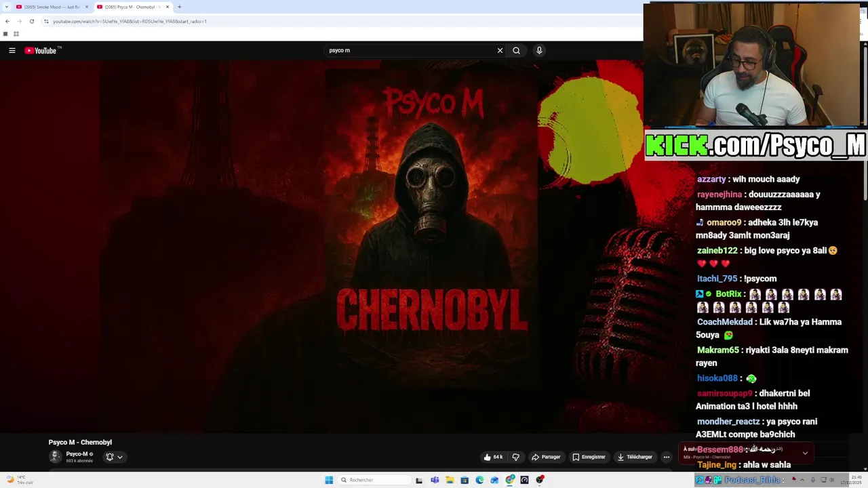Open more actions three-dot menu
Screen dimensions: 868x488
click(x=666, y=457)
